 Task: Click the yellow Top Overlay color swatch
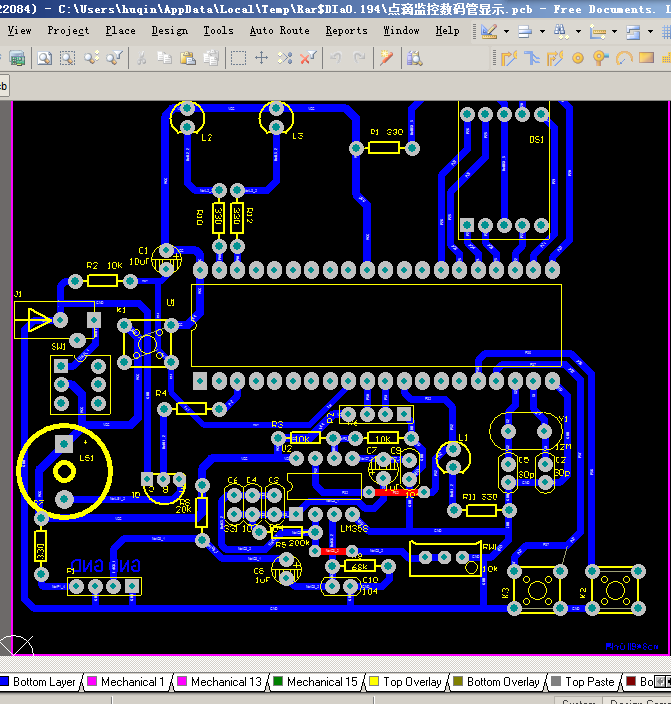[x=374, y=681]
